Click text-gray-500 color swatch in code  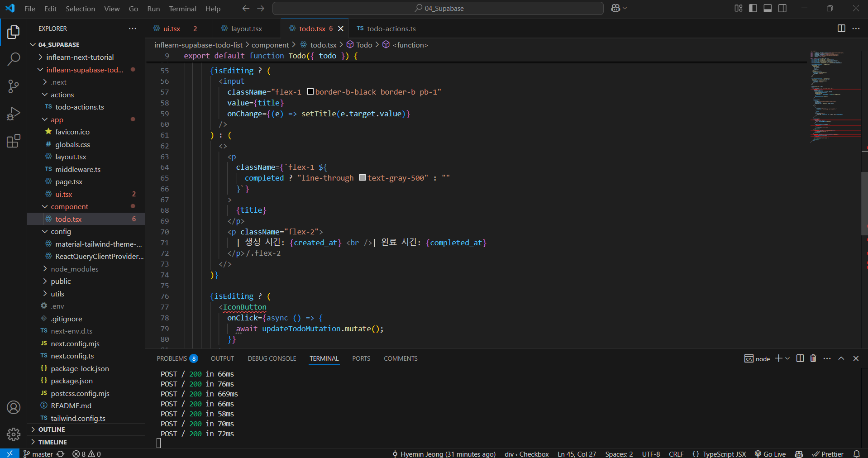(362, 177)
